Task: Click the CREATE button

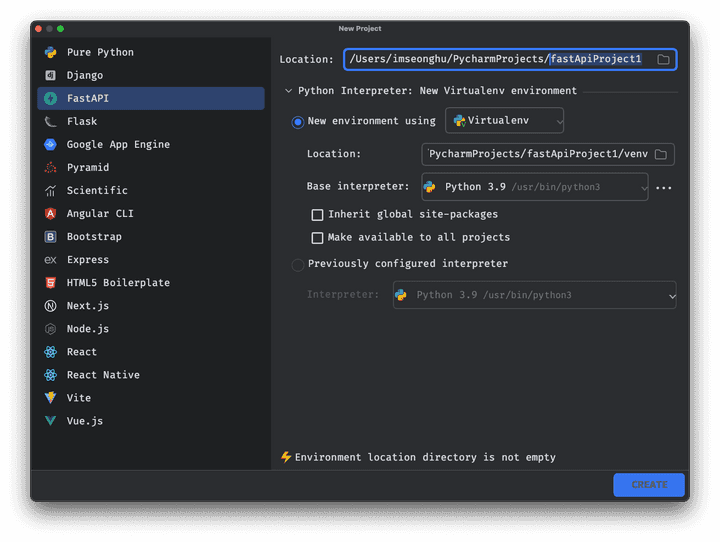Action: 649,485
